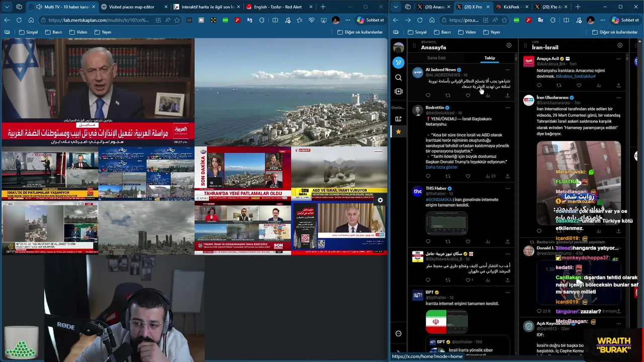
Task: Open more options on THS Haber post
Action: pyautogui.click(x=507, y=189)
